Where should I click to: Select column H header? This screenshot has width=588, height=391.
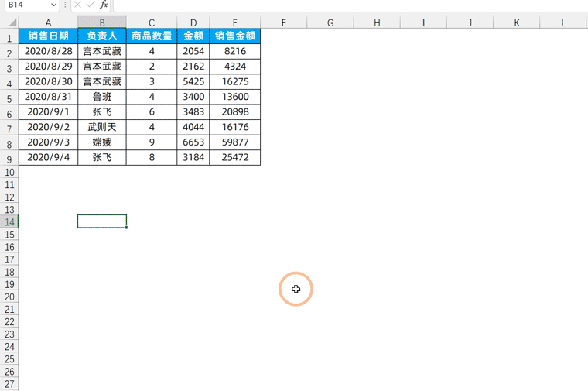(377, 22)
